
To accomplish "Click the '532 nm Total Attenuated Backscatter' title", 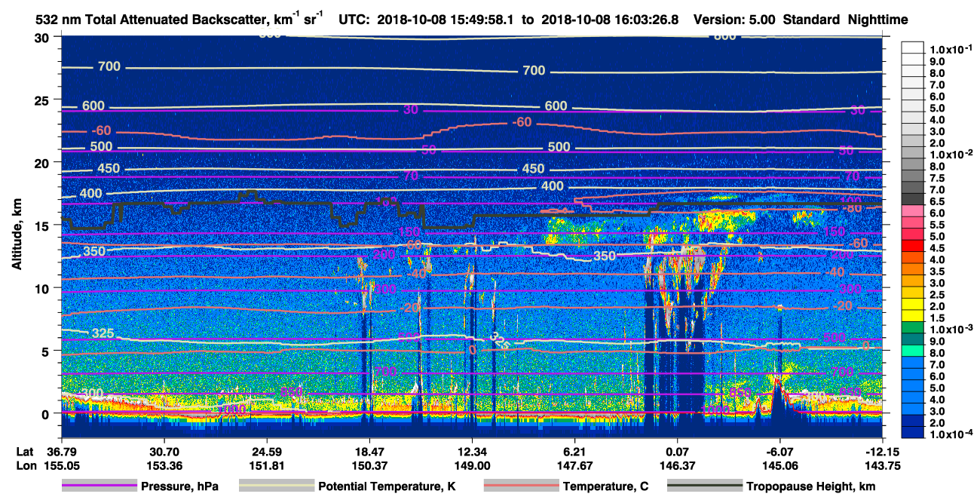I will tap(157, 20).
